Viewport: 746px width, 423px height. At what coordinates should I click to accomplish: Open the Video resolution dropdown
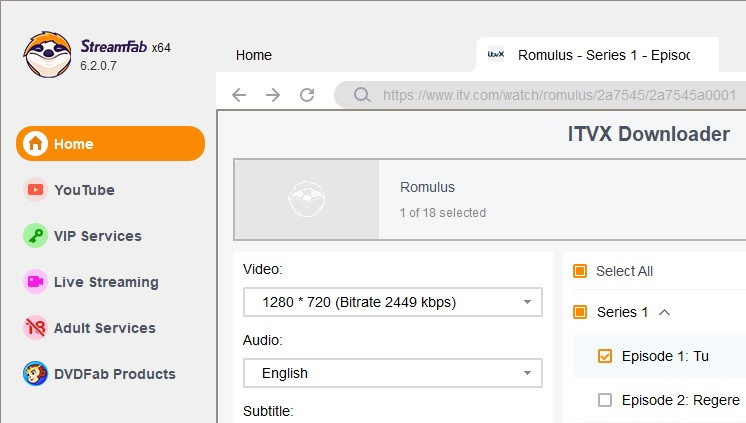[x=393, y=302]
